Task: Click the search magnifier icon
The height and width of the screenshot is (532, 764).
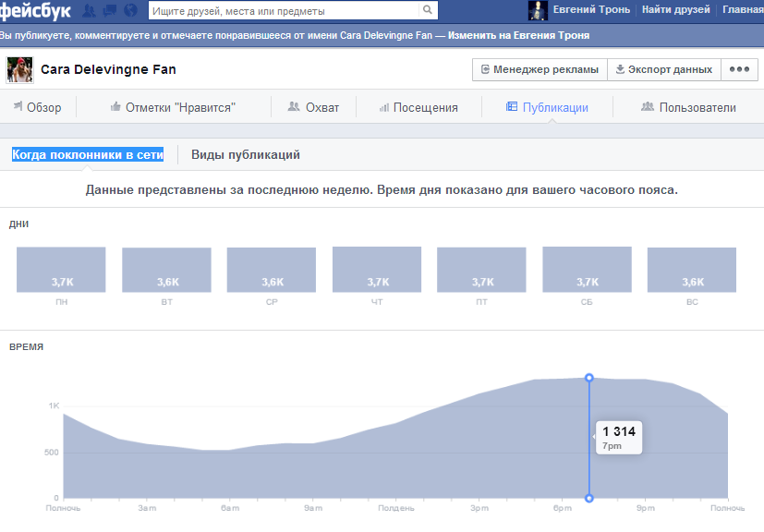Action: [428, 10]
